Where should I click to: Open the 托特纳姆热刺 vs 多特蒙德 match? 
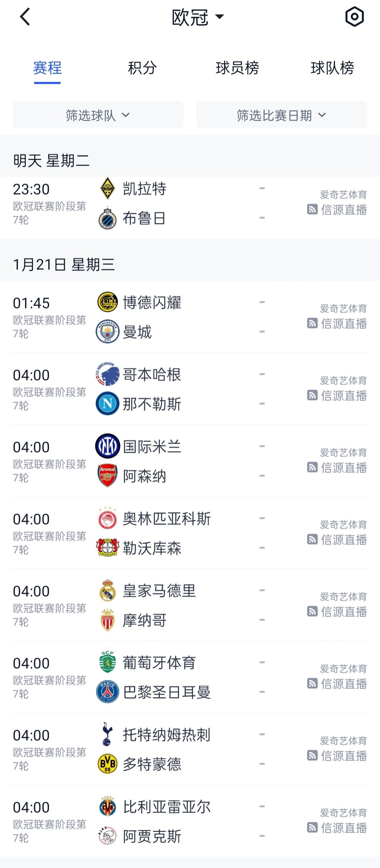click(x=190, y=749)
